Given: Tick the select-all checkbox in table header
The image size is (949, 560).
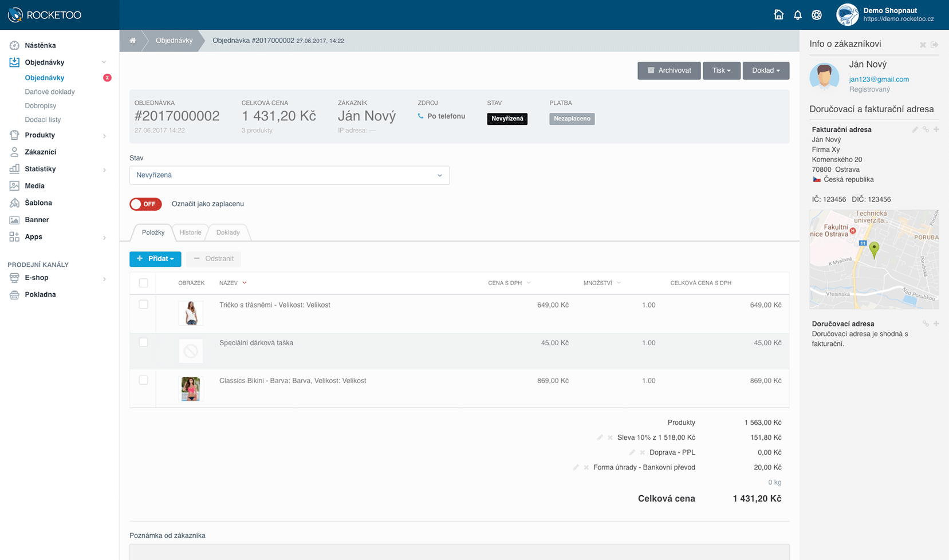Looking at the screenshot, I should pos(143,283).
